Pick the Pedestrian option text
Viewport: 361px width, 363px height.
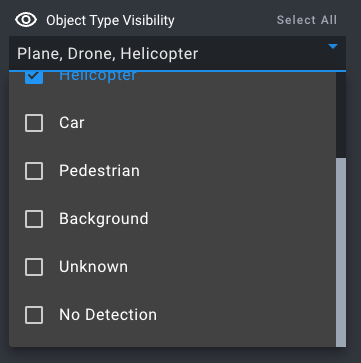tap(99, 171)
